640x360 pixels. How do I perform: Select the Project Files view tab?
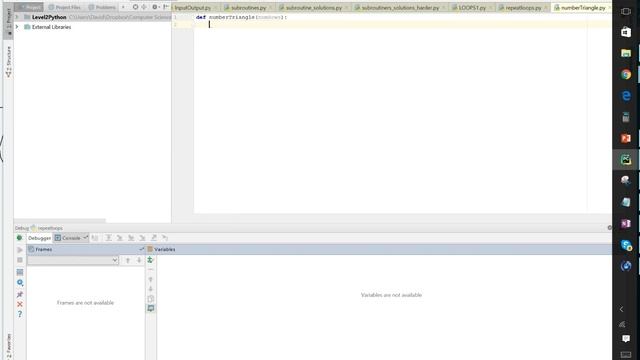click(x=64, y=7)
